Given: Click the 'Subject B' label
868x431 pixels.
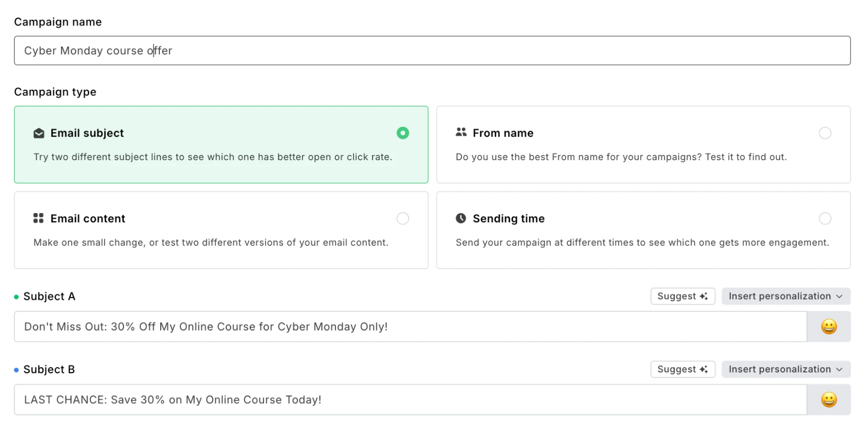Looking at the screenshot, I should 49,369.
